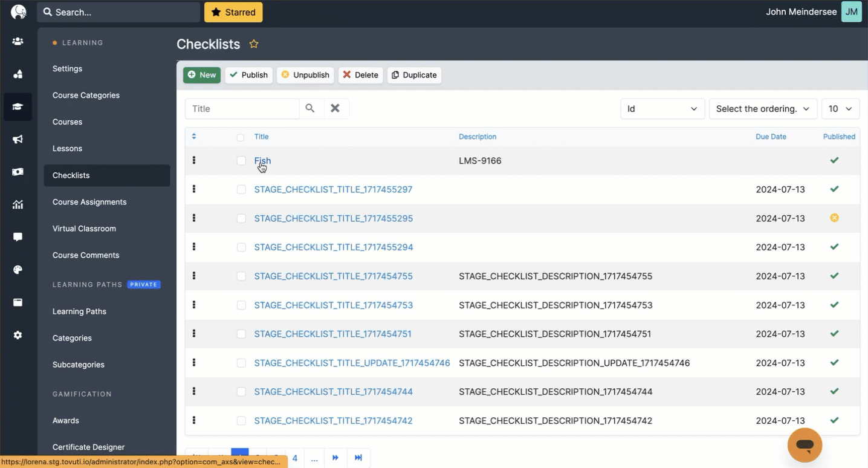Open the money bill icon in left rail
Image resolution: width=868 pixels, height=468 pixels.
pos(18,172)
